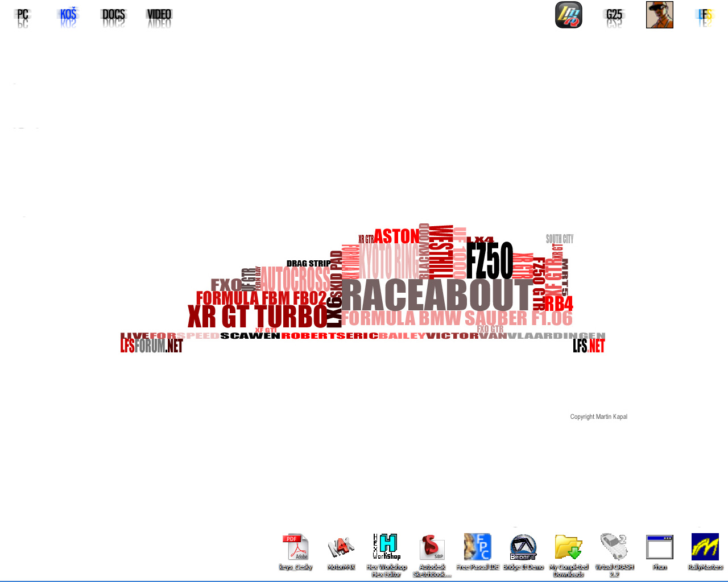728x582 pixels.
Task: Open My Completed Downloads folder
Action: [x=569, y=555]
